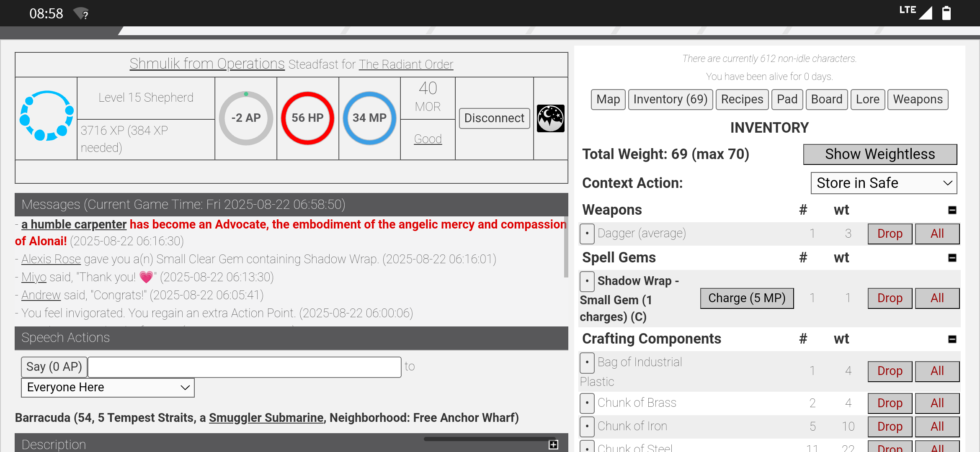This screenshot has width=980, height=452.
Task: Toggle the Show Weightless items button
Action: click(879, 154)
